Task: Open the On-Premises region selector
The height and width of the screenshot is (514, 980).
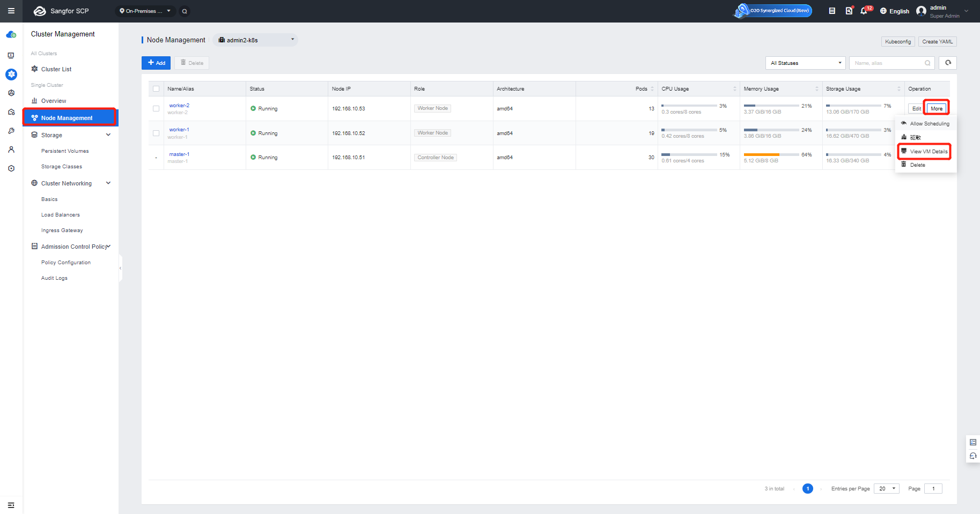Action: pos(145,11)
